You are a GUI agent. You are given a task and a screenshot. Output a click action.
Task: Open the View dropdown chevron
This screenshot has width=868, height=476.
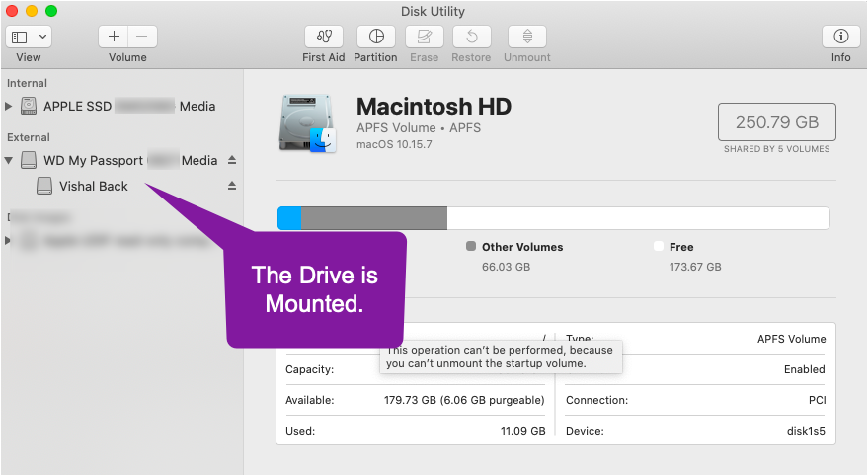[42, 38]
